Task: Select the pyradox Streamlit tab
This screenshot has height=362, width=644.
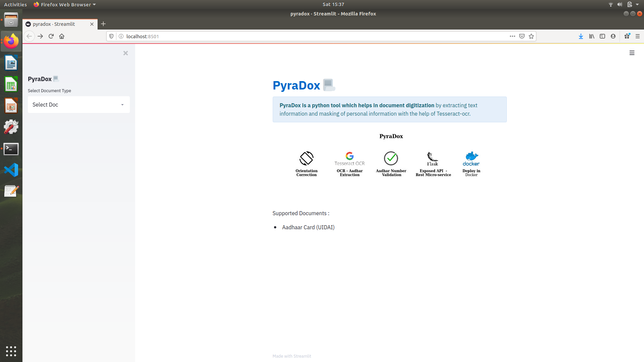Action: coord(57,24)
